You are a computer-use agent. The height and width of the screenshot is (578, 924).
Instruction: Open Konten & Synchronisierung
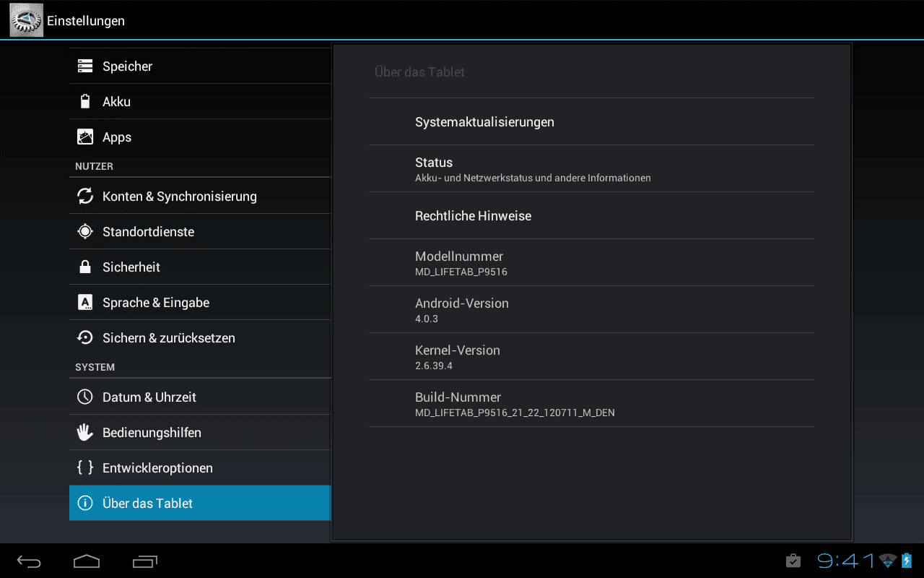[200, 196]
